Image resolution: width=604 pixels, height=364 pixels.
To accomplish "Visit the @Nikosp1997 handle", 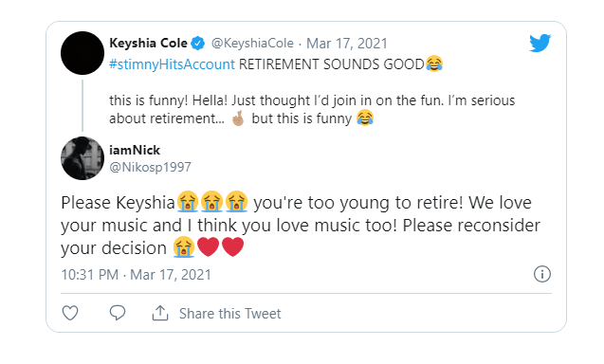I will (x=150, y=167).
